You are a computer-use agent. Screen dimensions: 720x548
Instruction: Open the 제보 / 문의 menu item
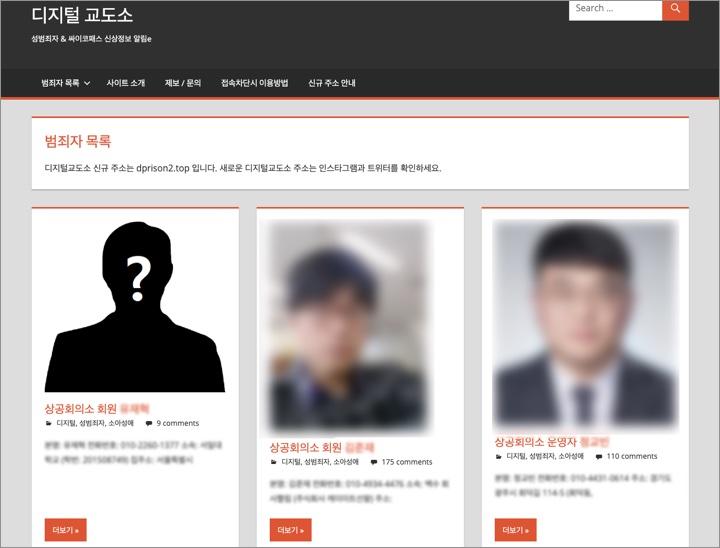183,83
